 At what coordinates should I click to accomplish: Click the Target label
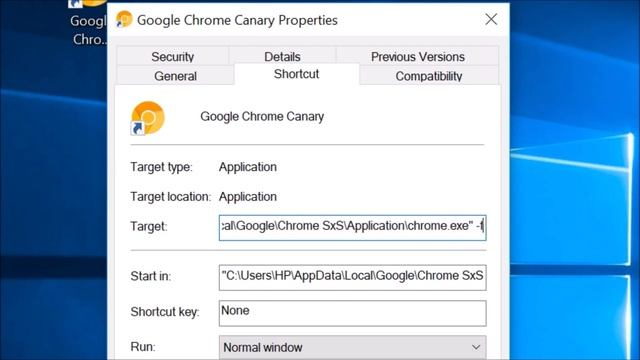[x=149, y=227]
